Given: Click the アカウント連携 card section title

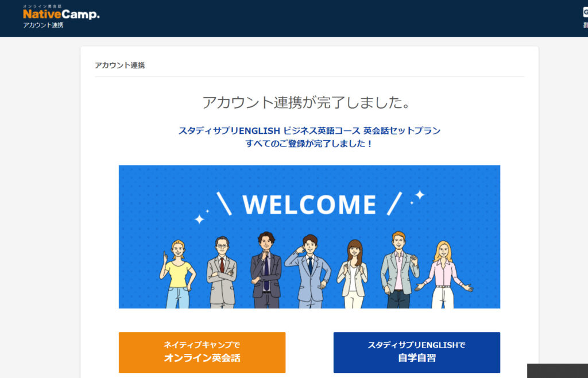Looking at the screenshot, I should [x=119, y=65].
